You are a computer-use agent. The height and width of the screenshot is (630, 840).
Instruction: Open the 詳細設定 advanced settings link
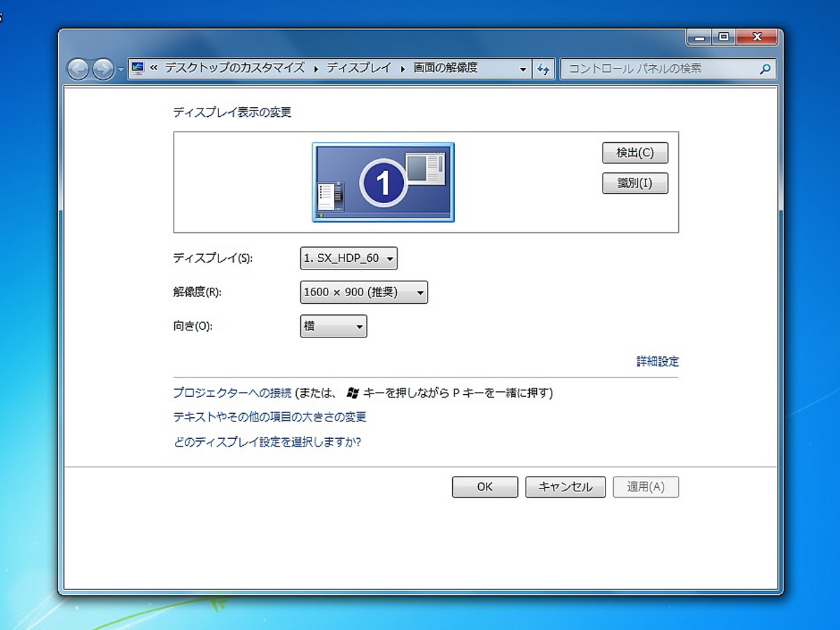click(x=657, y=362)
